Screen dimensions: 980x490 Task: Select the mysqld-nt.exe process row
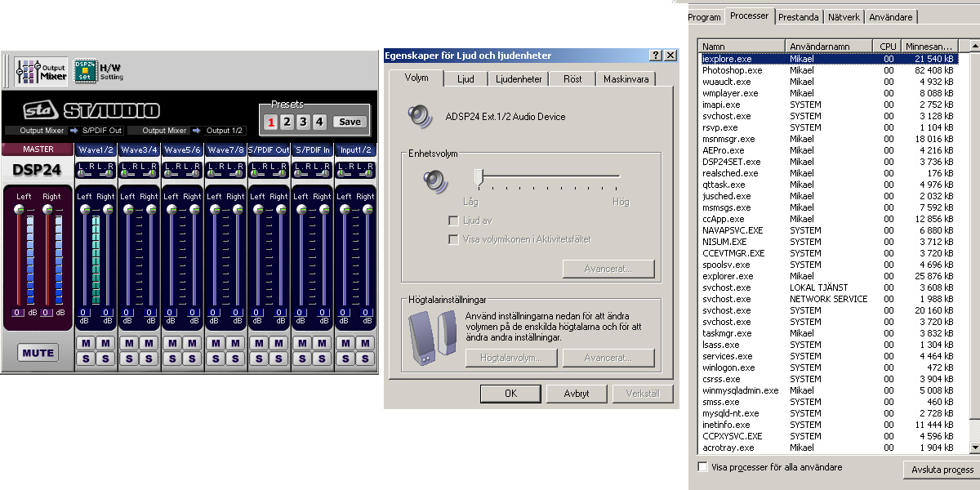coord(830,413)
